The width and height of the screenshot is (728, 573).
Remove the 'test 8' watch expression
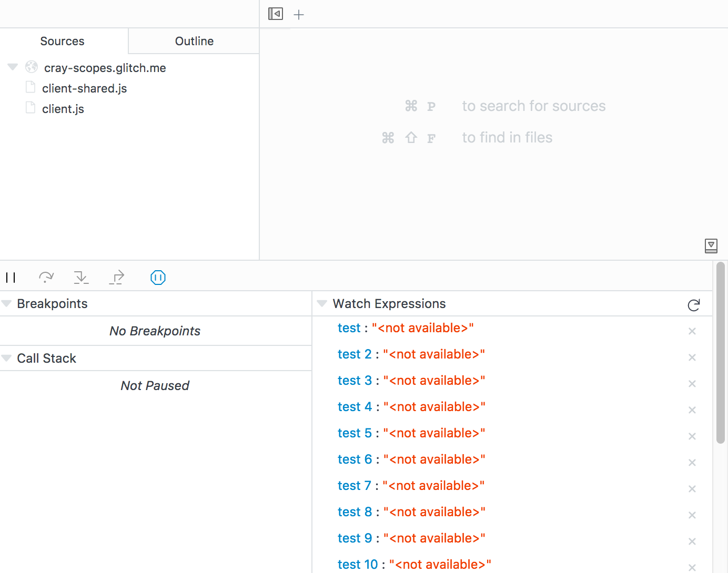[692, 515]
